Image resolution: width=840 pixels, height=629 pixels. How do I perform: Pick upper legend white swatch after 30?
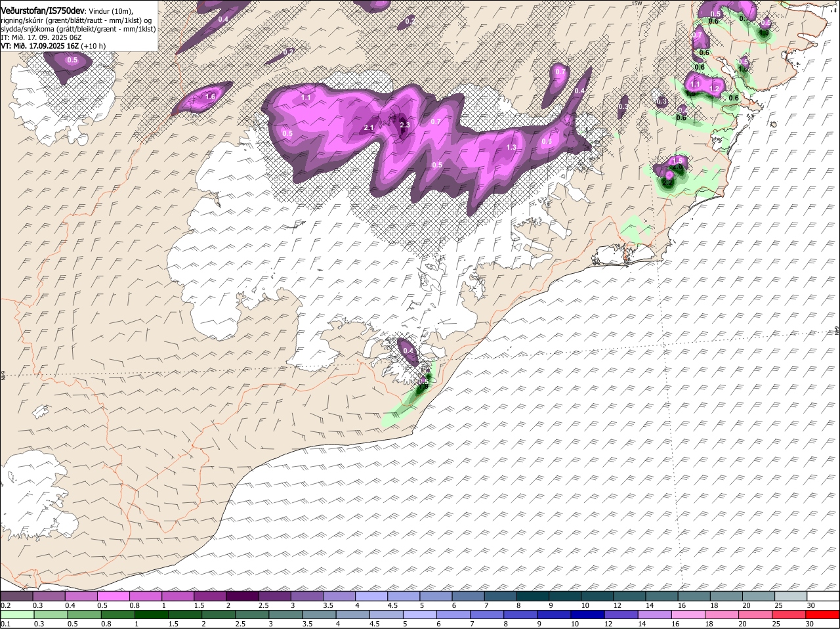(x=823, y=596)
